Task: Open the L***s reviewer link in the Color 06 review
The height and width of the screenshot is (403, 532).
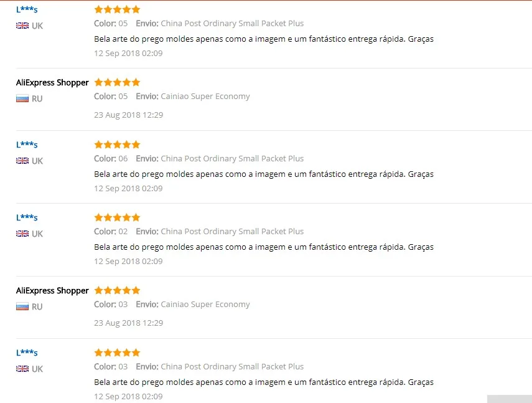Action: click(x=27, y=145)
